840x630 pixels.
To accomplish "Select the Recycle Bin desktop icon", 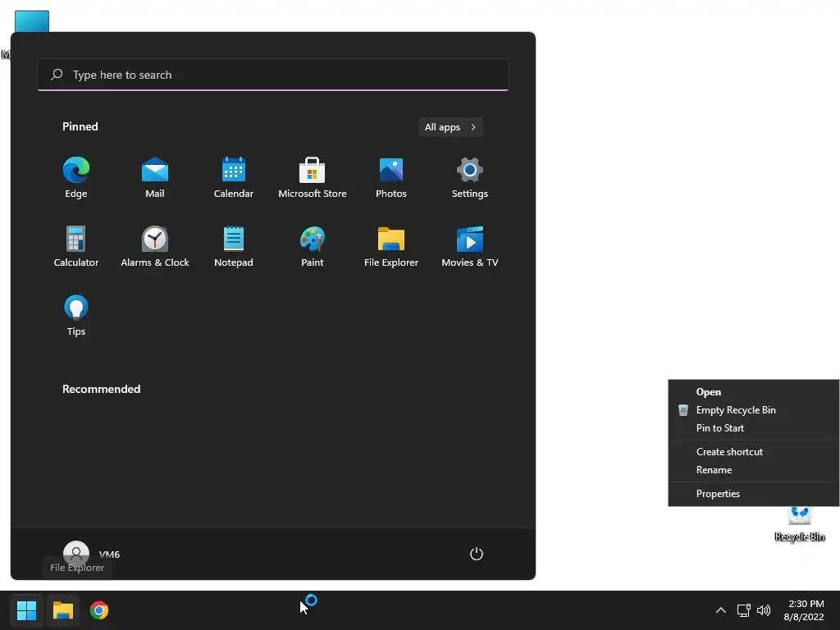I will (800, 524).
